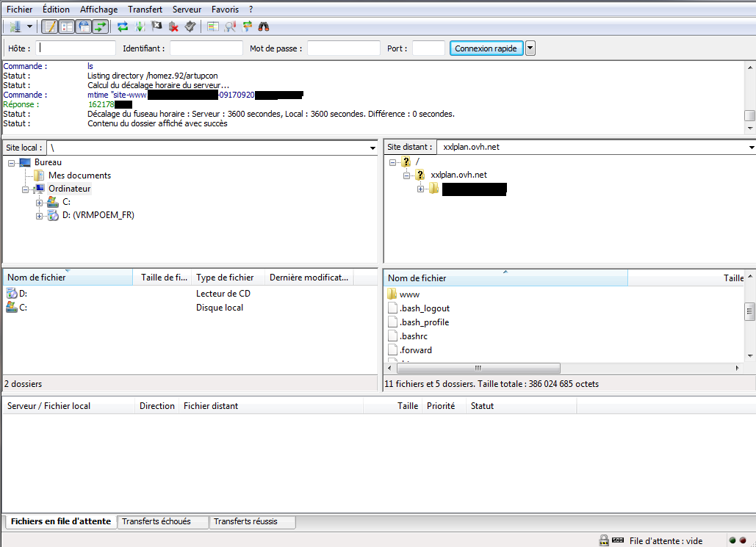Open the directory listing filters dialog
756x547 pixels.
pos(212,26)
